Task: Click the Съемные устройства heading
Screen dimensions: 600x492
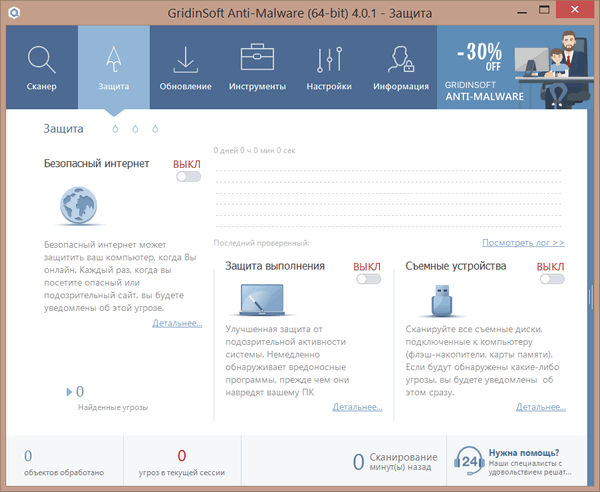Action: [456, 266]
